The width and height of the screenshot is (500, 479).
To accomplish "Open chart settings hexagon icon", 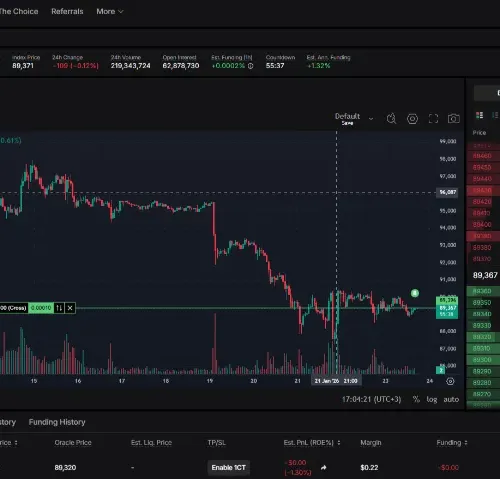I will coord(412,119).
